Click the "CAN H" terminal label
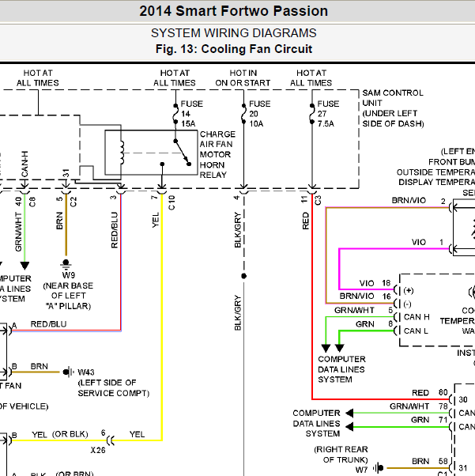The width and height of the screenshot is (475, 476). (417, 317)
